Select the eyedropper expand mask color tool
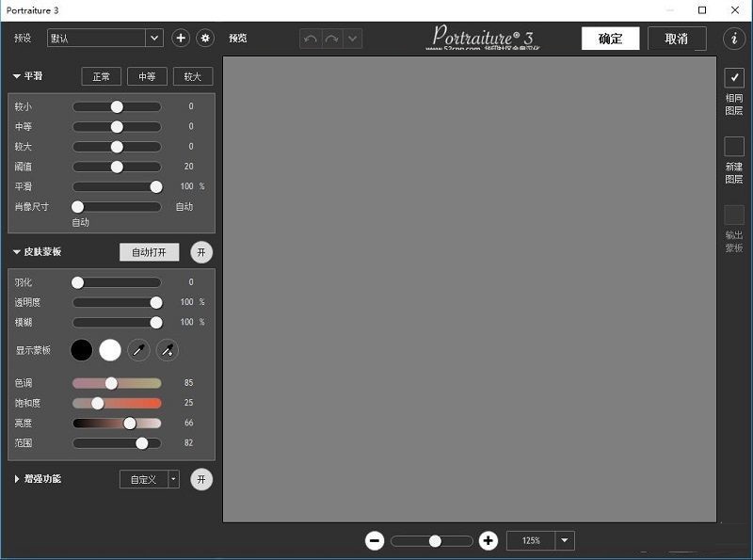 (167, 350)
